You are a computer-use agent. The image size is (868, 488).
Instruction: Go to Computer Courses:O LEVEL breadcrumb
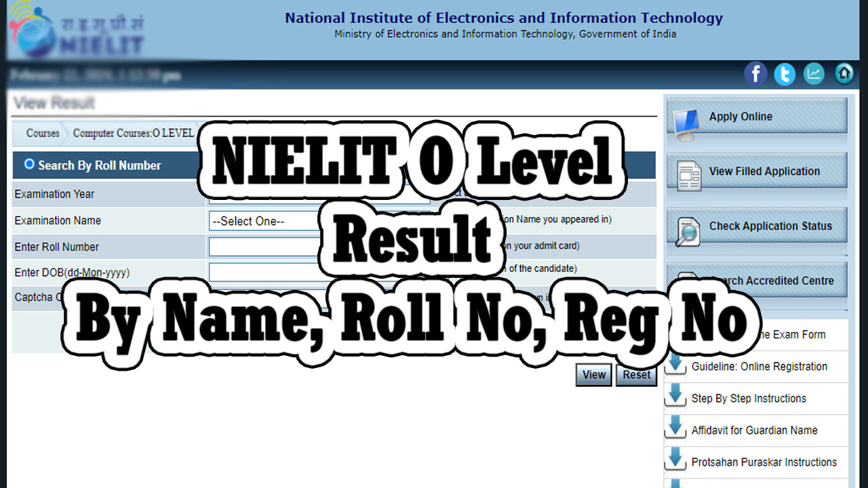pos(134,133)
